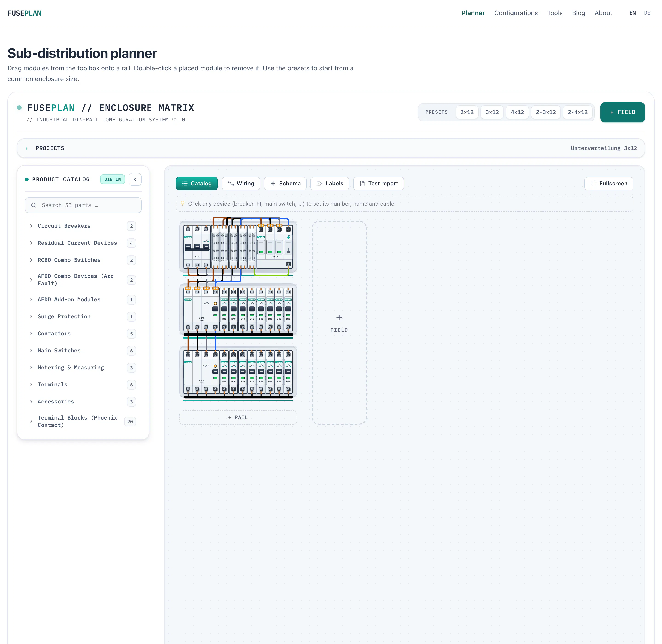The image size is (662, 644).
Task: Select the fifth B16 breaker on the middle rail
Action: coord(261,309)
